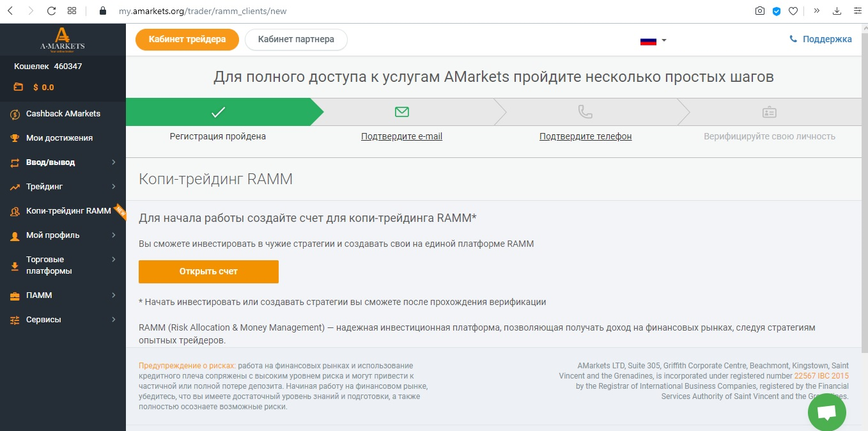This screenshot has height=431, width=868.
Task: Expand Торговые платформы submenu arrow
Action: coord(114,260)
